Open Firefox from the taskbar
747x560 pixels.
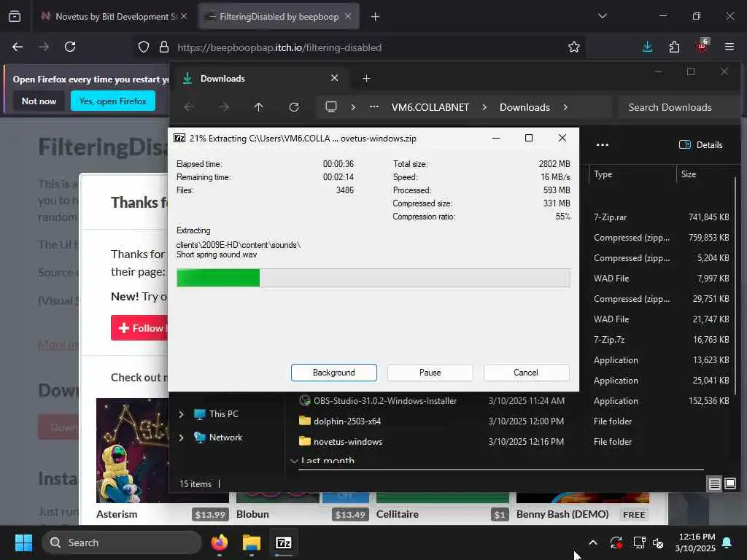point(220,542)
